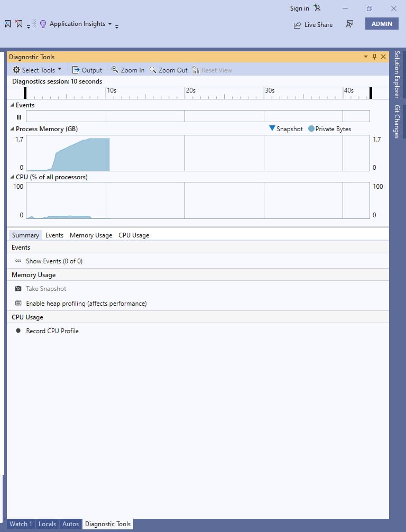The width and height of the screenshot is (406, 532).
Task: Click Sign in link
Action: [x=299, y=8]
